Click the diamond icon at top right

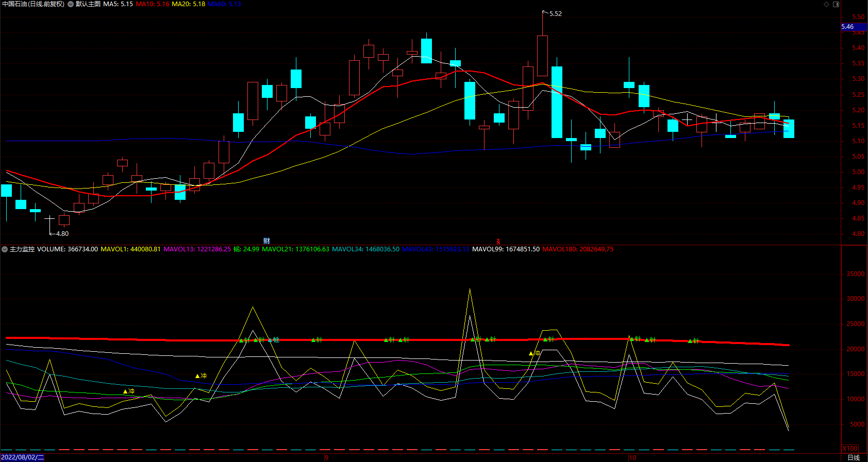click(826, 4)
